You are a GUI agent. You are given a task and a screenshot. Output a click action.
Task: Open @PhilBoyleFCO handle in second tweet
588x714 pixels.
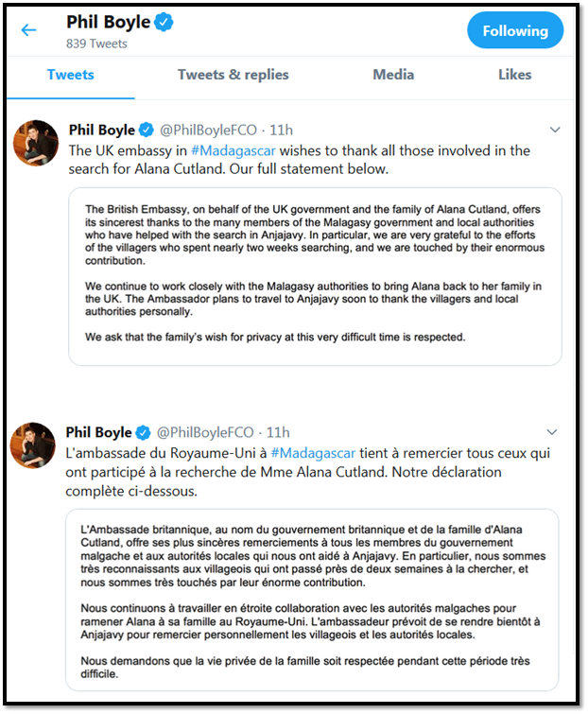tap(205, 432)
